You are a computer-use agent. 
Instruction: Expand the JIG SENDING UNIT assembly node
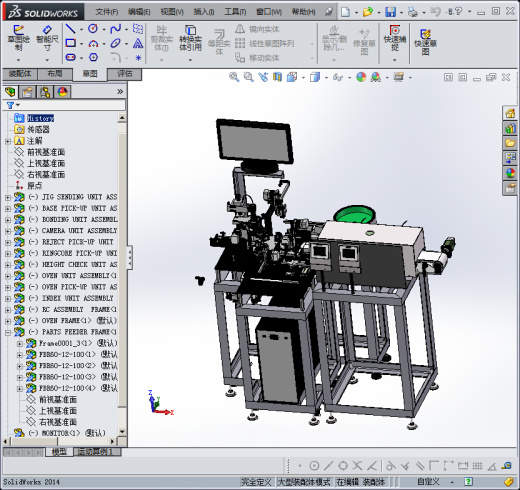(8, 198)
